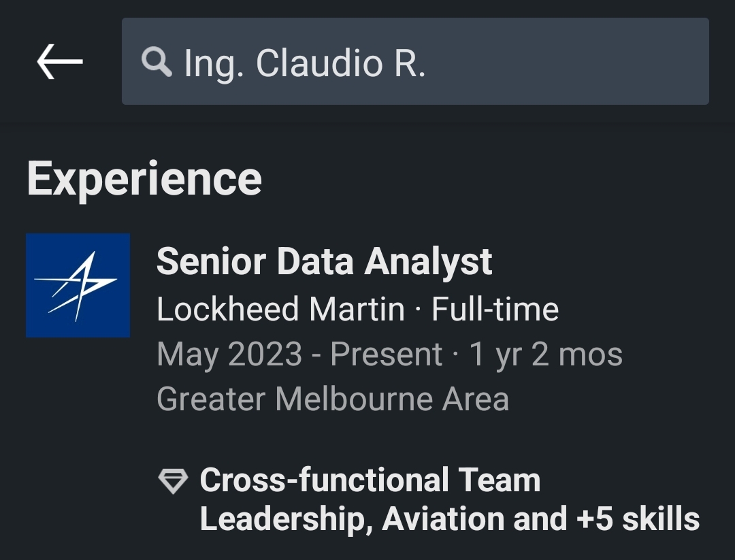Click the Leadership skill word
735x560 pixels.
pyautogui.click(x=282, y=519)
